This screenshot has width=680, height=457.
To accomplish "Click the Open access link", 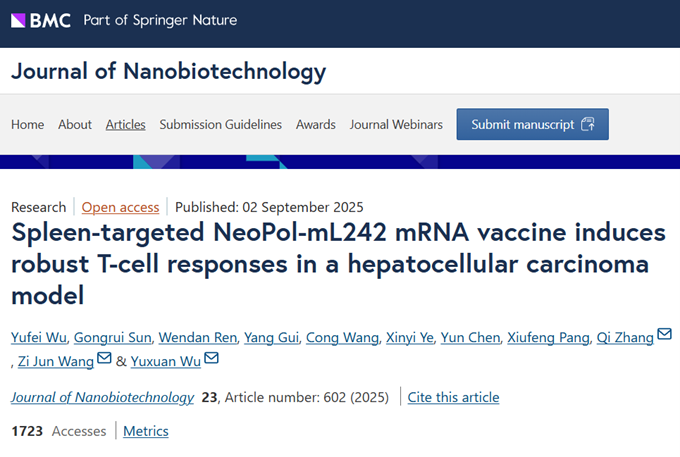I will (120, 207).
